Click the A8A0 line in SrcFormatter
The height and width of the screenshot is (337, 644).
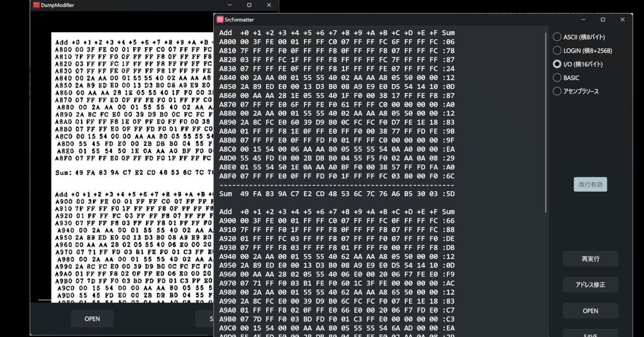[x=337, y=131]
